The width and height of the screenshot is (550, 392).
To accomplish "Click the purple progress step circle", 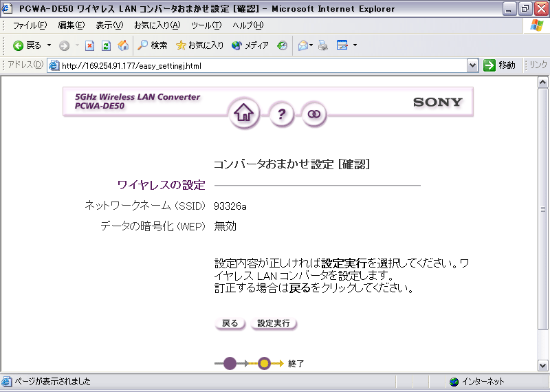I will point(230,364).
